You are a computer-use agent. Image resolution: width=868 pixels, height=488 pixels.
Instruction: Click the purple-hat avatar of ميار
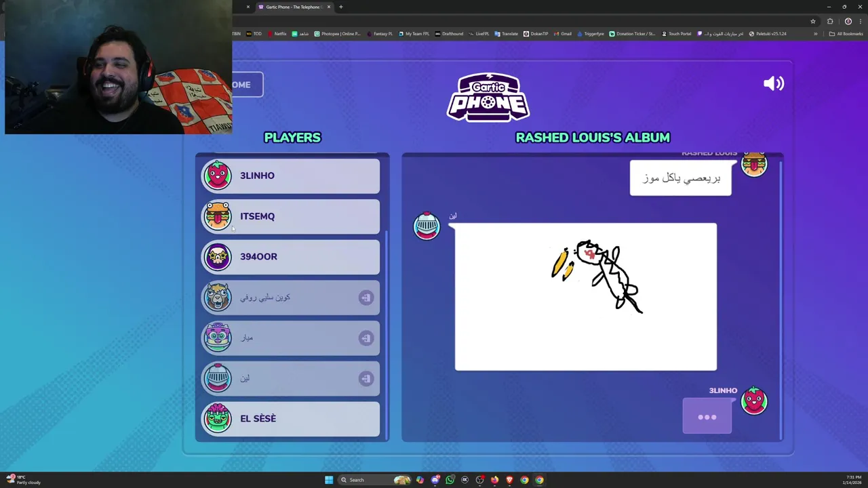[x=218, y=338]
